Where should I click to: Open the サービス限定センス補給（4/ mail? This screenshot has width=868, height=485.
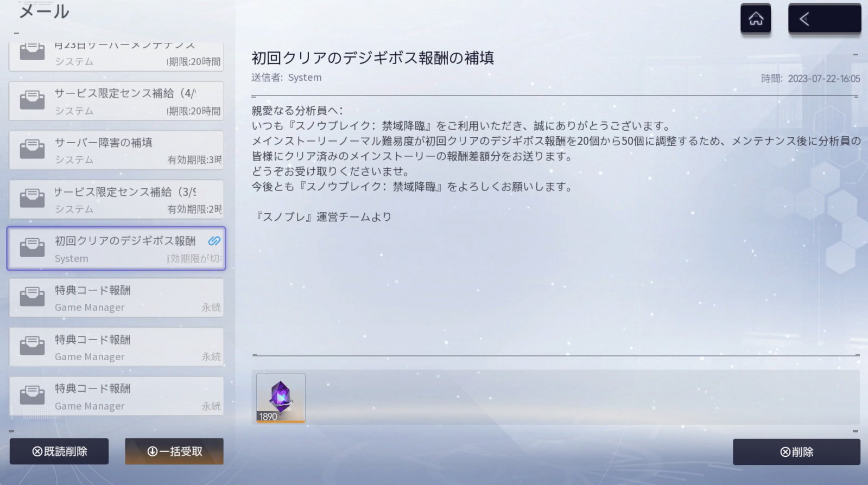(116, 101)
